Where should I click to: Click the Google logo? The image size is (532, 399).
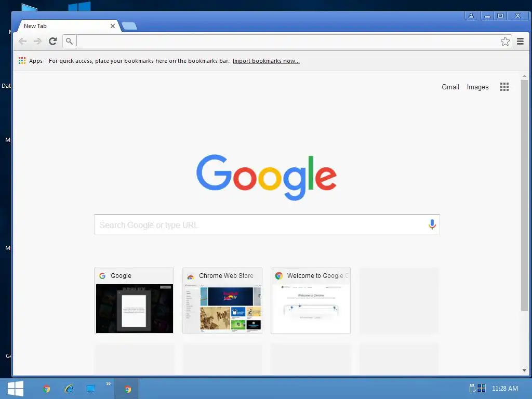click(267, 177)
